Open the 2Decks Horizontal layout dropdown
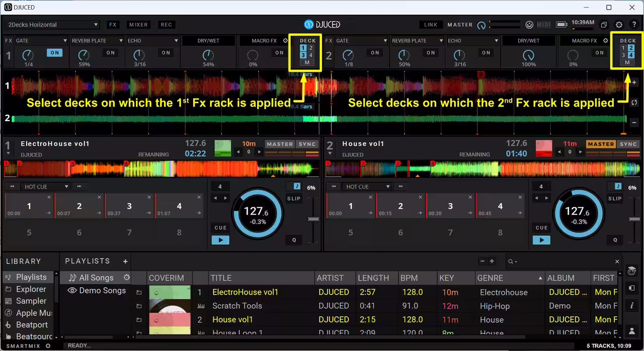Viewport: 644px width, 351px height. point(53,25)
